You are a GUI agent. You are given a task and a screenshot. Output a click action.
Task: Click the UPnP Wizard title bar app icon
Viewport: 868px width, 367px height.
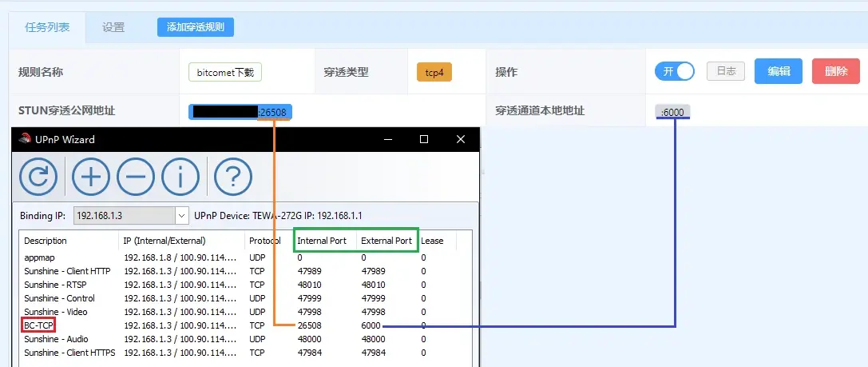25,139
